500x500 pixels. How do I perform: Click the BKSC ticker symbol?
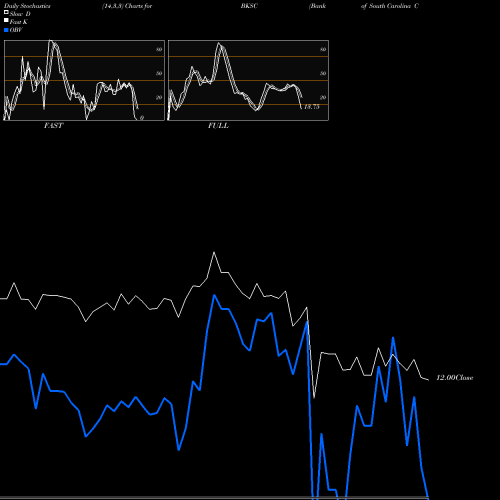(x=249, y=6)
